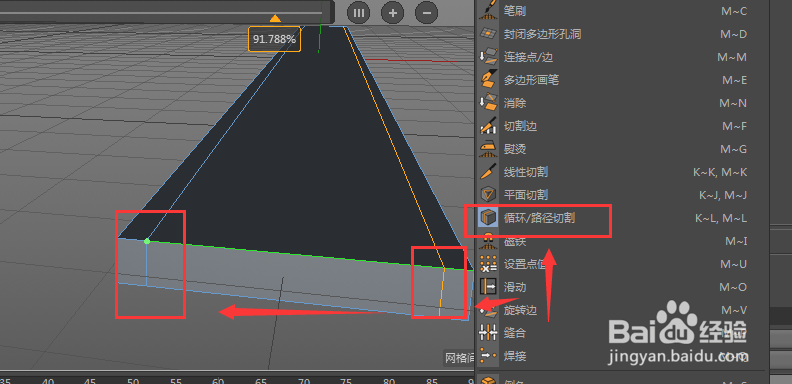Jump to frame 50 on timeline ruler
Image resolution: width=792 pixels, height=384 pixels.
click(x=133, y=380)
